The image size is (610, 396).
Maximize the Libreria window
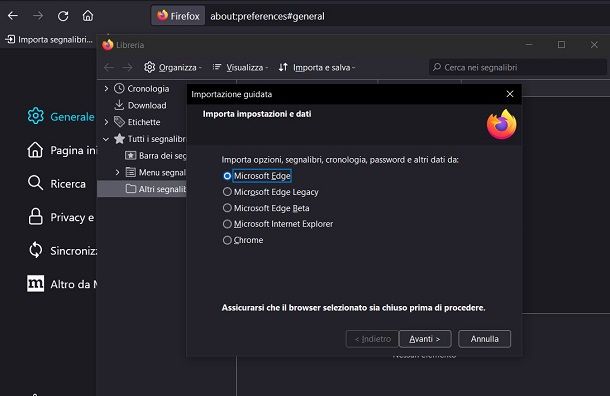click(x=561, y=45)
